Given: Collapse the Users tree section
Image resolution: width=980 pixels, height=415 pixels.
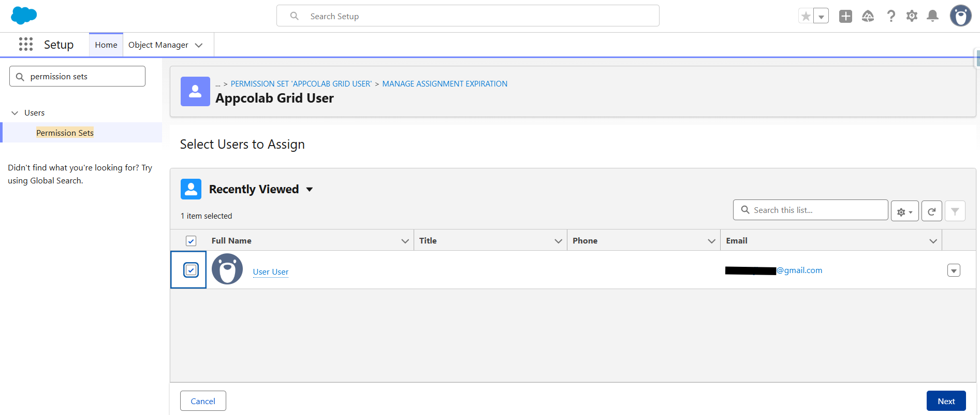Looking at the screenshot, I should click(x=15, y=113).
